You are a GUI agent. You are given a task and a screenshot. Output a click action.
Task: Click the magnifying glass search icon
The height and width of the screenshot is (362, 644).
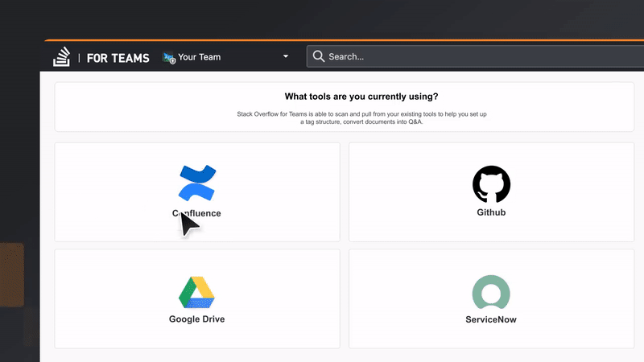click(x=319, y=56)
